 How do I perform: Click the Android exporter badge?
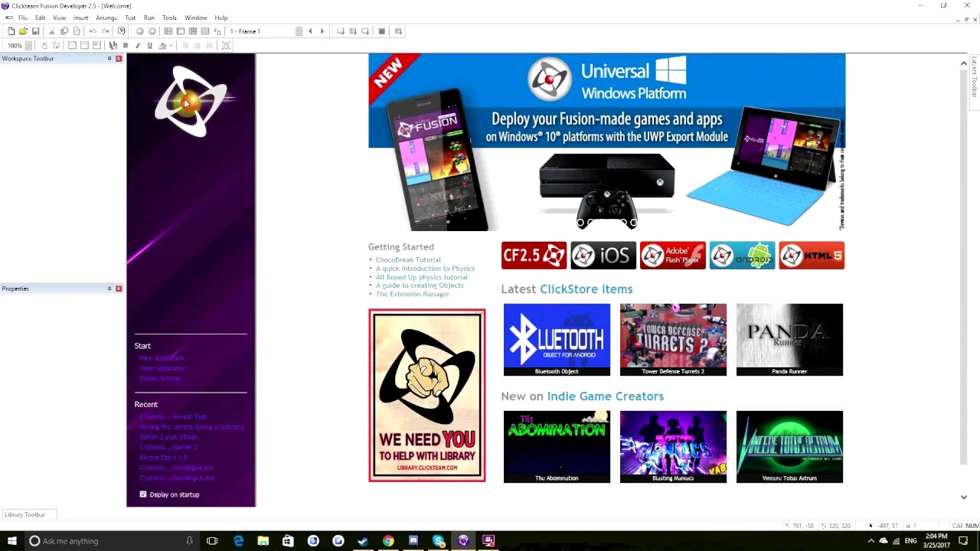coord(742,256)
